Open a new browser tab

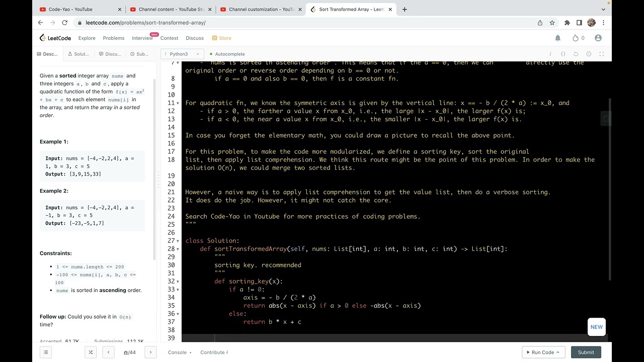click(x=405, y=9)
